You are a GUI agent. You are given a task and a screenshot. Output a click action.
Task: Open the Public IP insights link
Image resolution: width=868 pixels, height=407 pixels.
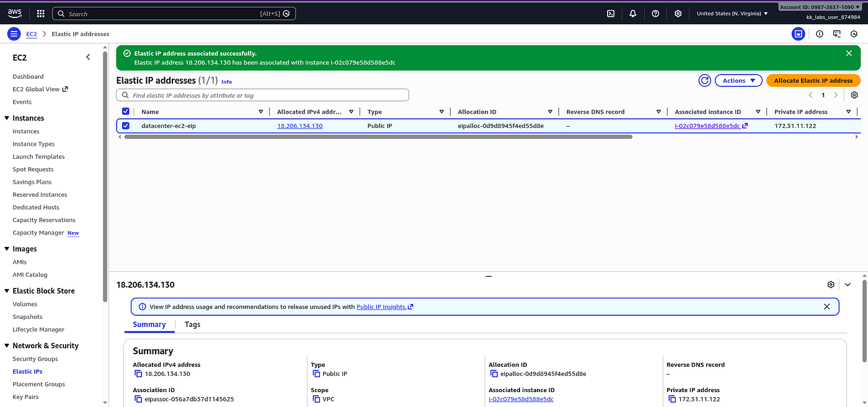click(x=384, y=306)
